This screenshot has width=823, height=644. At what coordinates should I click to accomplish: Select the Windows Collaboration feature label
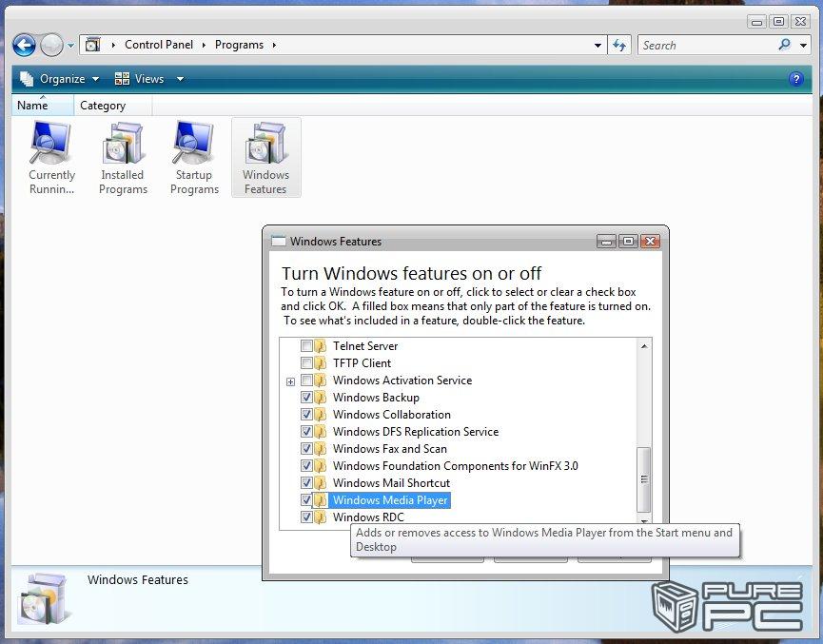point(392,415)
